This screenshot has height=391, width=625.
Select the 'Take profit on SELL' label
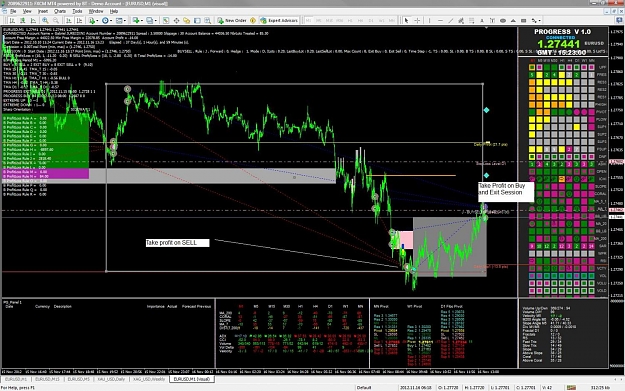coord(177,243)
